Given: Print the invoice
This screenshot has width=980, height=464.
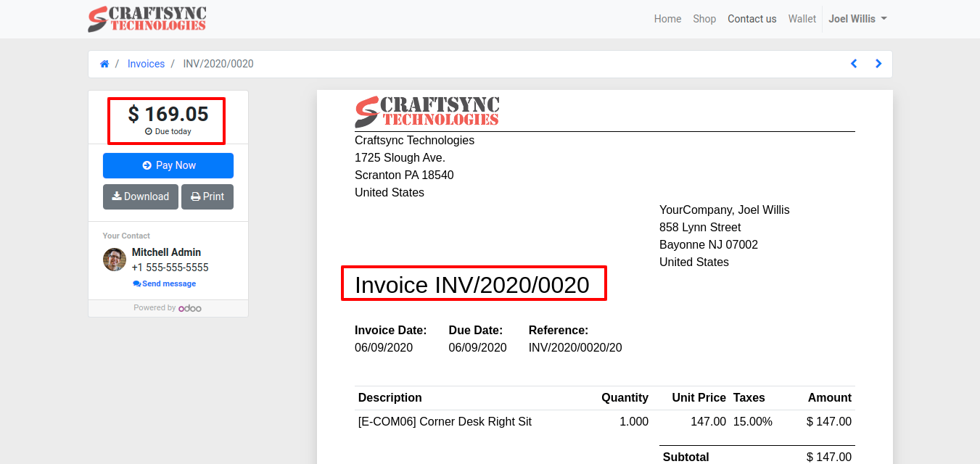Looking at the screenshot, I should [207, 196].
